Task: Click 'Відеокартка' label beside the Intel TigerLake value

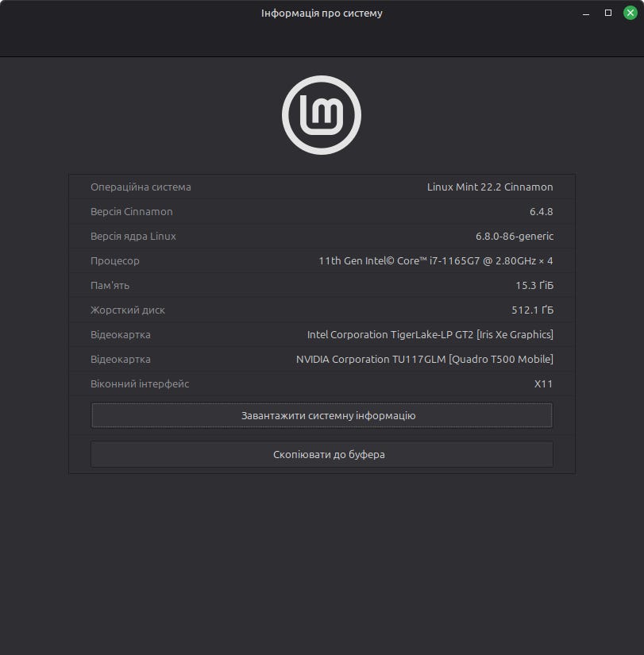Action: 121,334
